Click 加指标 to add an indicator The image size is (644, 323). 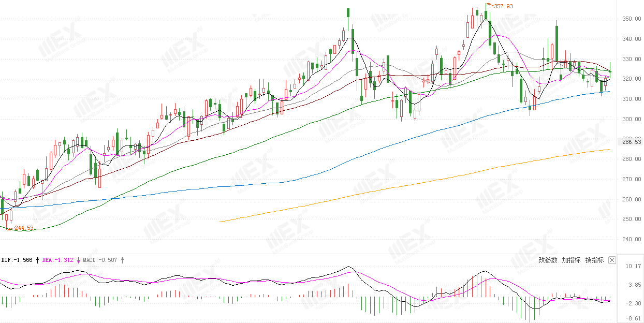(571, 260)
